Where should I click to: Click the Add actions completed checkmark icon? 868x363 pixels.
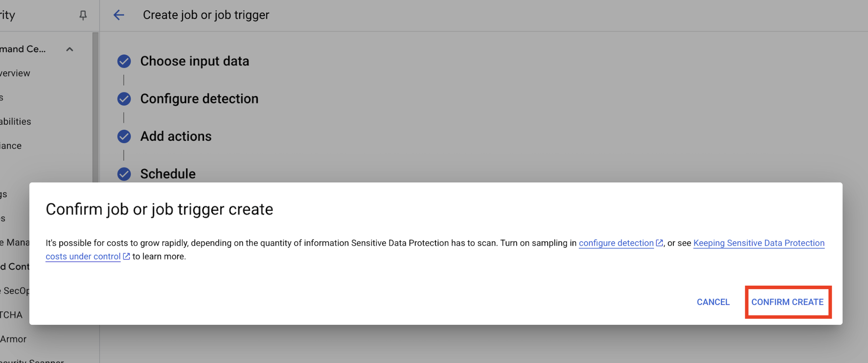[124, 136]
